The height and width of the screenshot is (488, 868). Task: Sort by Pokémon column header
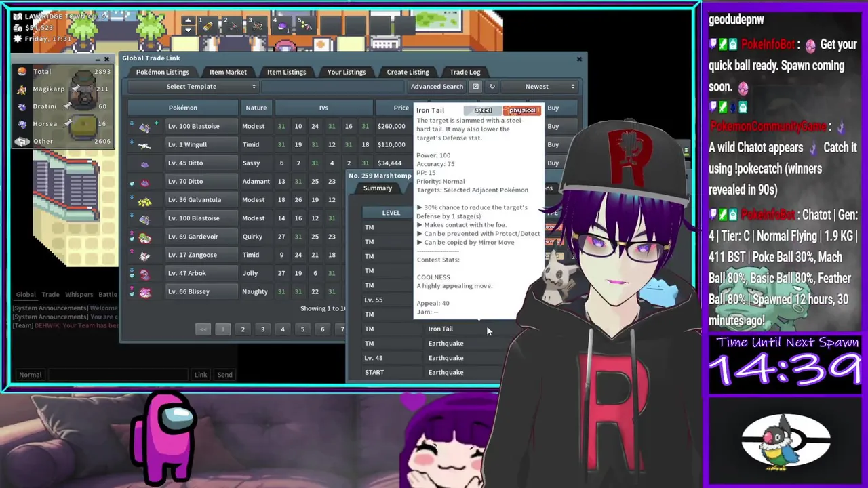tap(183, 108)
